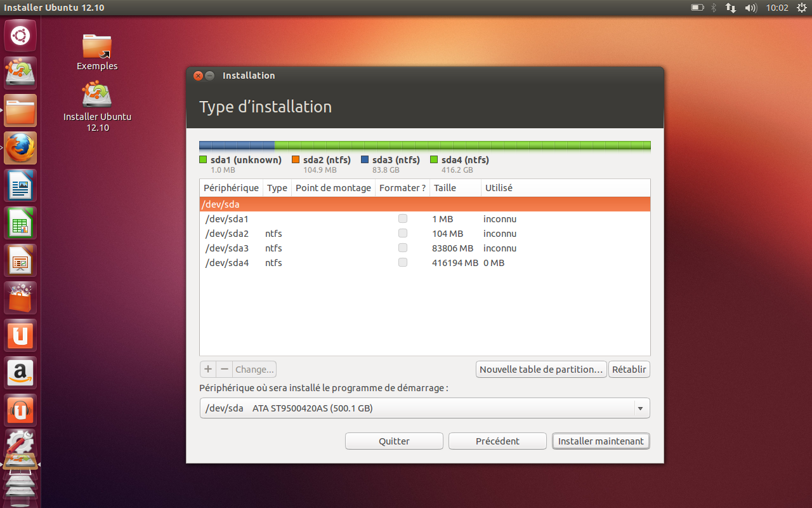Open the Amazon launcher icon
The height and width of the screenshot is (508, 812).
click(x=20, y=373)
